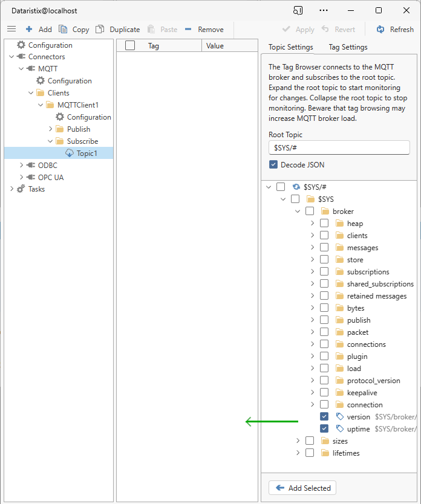Click the uptime tag icon

point(339,429)
